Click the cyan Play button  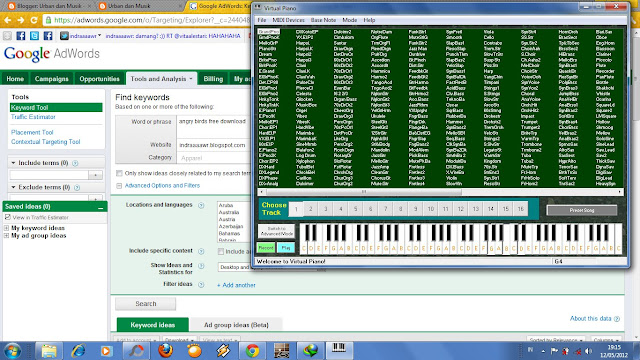coord(286,248)
